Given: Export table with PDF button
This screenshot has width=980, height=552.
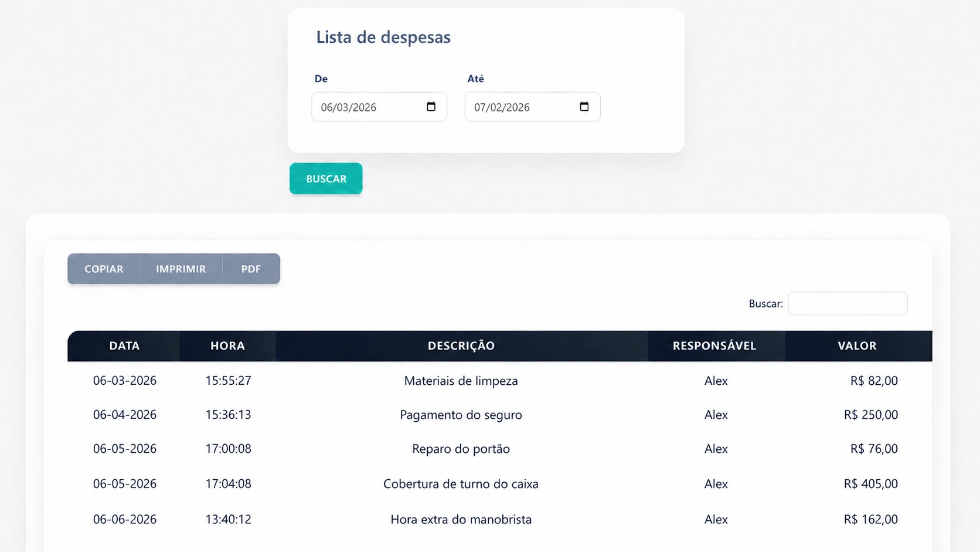Looking at the screenshot, I should coord(251,269).
